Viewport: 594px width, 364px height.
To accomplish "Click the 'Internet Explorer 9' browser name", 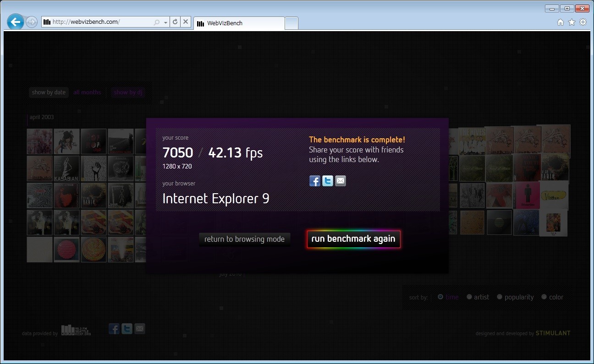I will click(216, 199).
